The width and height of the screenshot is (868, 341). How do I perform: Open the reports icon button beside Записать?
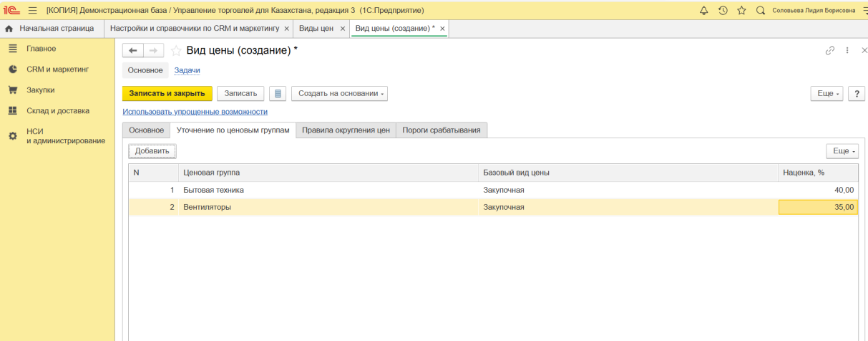click(x=278, y=94)
